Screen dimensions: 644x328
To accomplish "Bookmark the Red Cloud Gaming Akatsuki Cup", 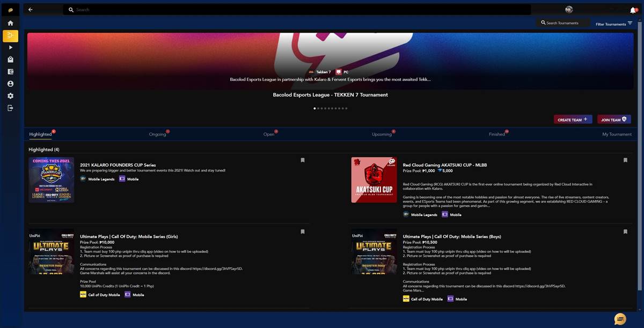I will (625, 160).
